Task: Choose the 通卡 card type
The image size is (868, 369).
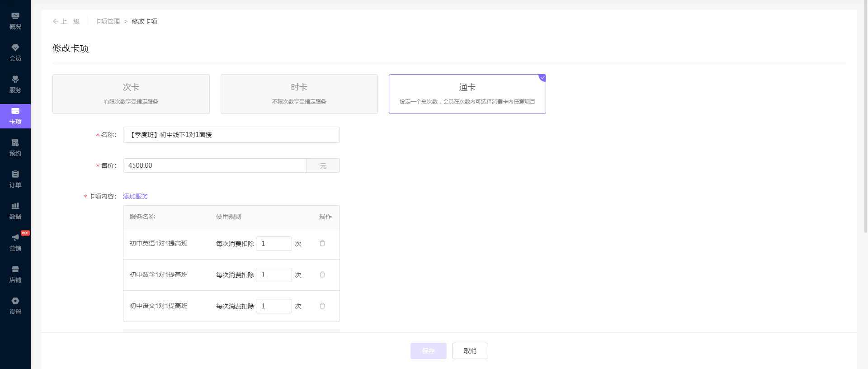Action: pos(467,94)
